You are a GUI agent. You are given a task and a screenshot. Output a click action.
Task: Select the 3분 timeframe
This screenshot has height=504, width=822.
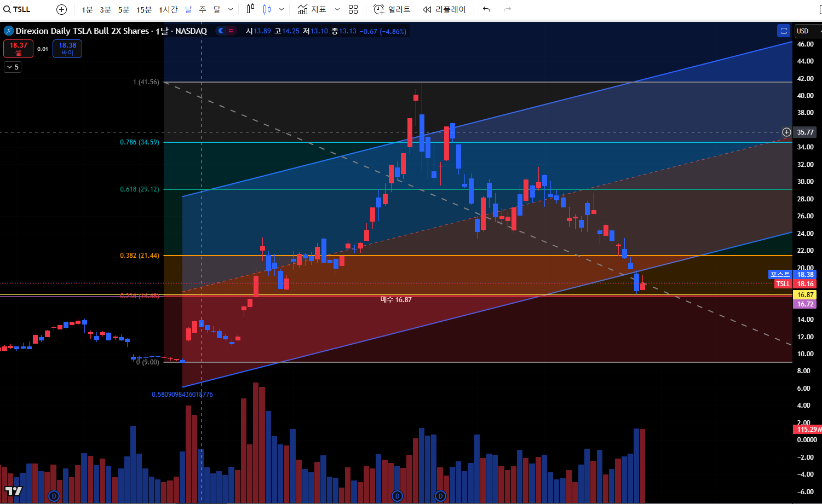pyautogui.click(x=105, y=10)
